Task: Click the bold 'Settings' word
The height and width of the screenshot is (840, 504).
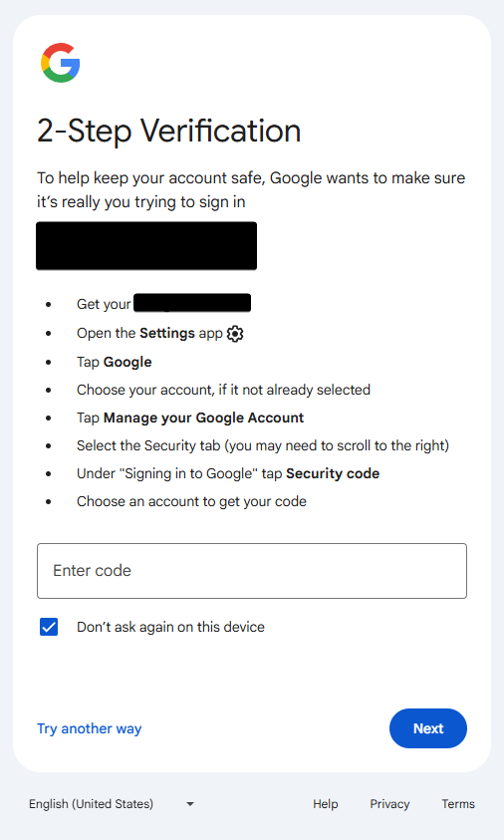Action: tap(167, 333)
